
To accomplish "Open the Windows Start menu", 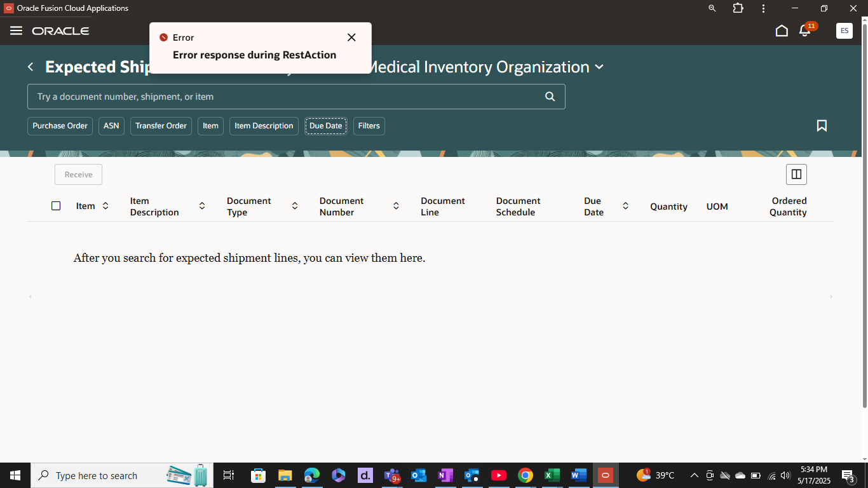I will 14,475.
